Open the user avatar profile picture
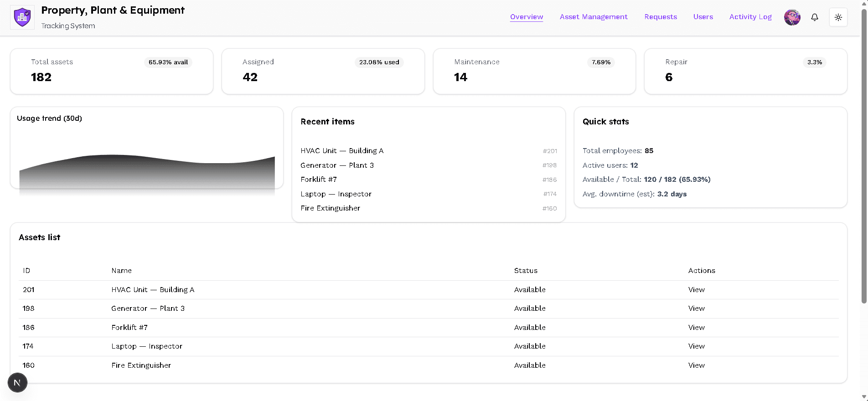 (792, 17)
